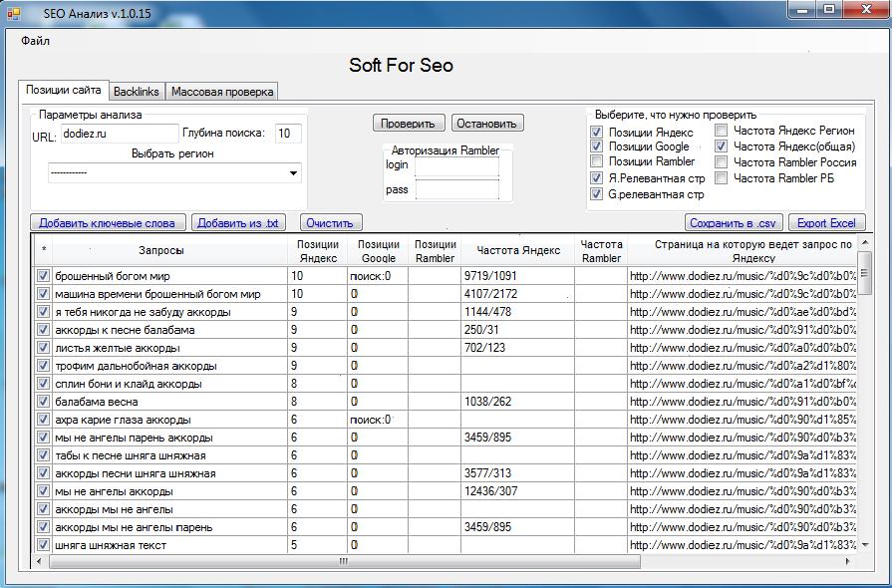Click horizontal scrollbar right arrow
Viewport: 892px width, 588px height.
tap(847, 561)
